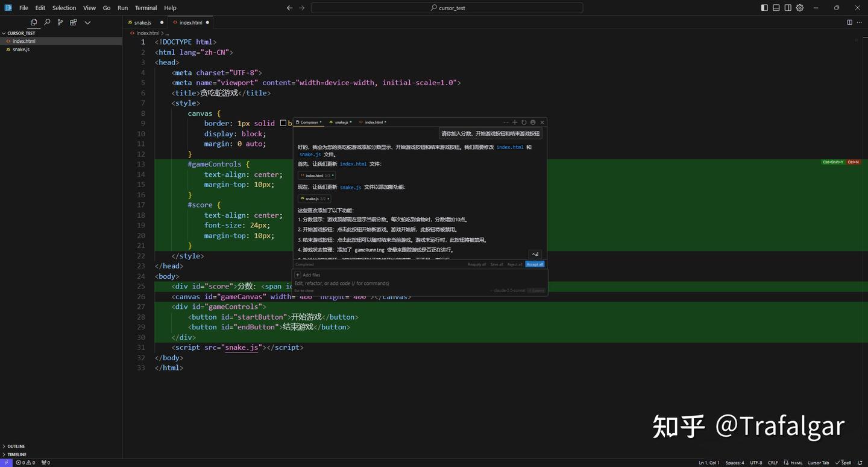
Task: Open the settings gear in the title bar
Action: click(x=800, y=8)
